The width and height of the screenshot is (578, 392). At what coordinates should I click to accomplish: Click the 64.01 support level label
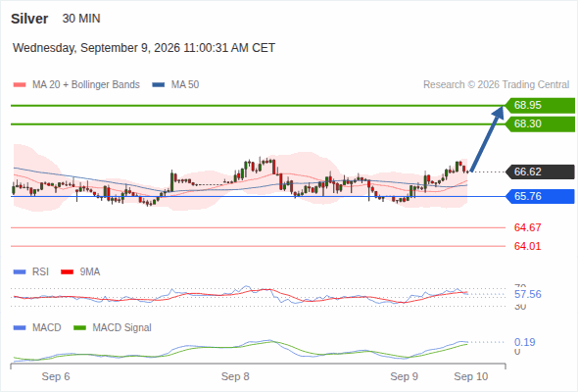tap(527, 246)
